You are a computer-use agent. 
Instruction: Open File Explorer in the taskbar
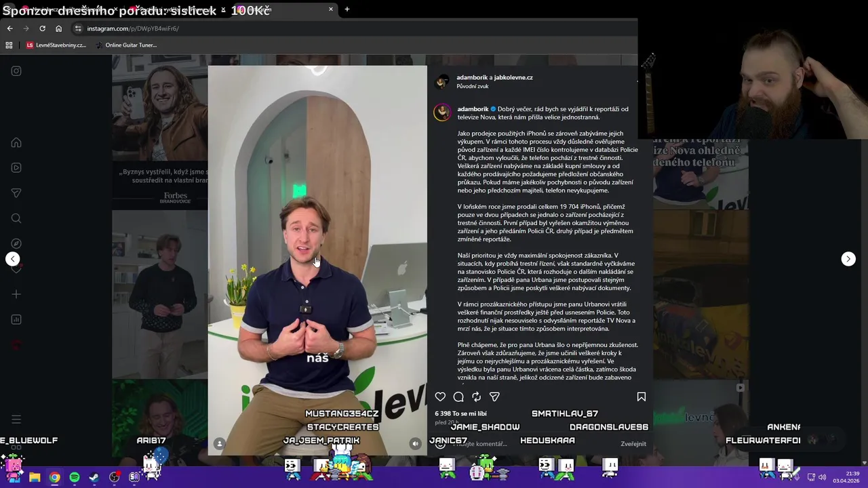[x=35, y=477]
